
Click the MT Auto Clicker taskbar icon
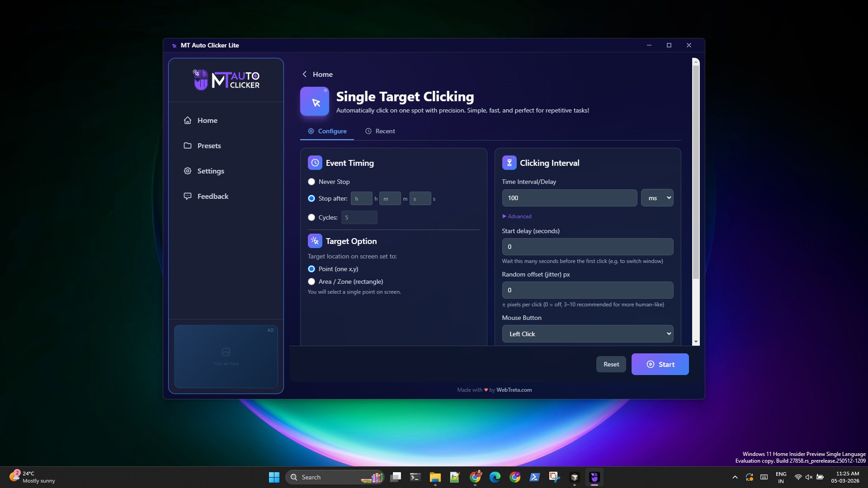(594, 477)
